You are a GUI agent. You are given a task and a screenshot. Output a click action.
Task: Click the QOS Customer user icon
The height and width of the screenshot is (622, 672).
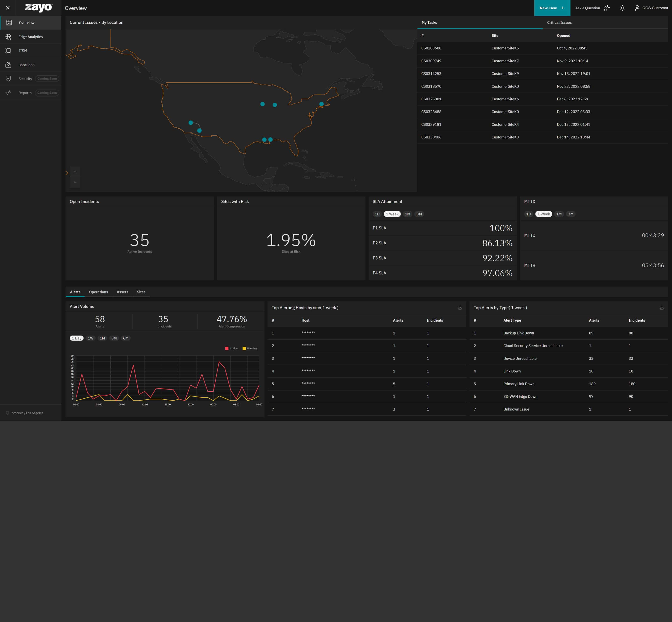point(637,8)
